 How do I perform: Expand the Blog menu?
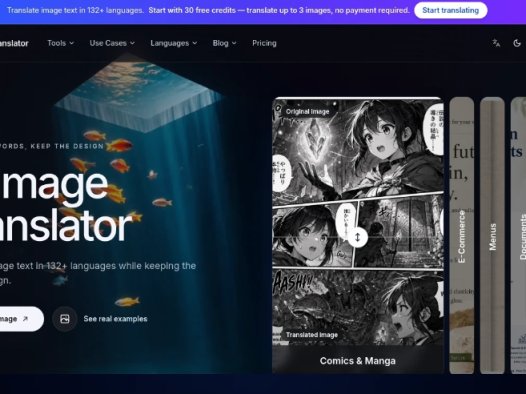point(224,43)
